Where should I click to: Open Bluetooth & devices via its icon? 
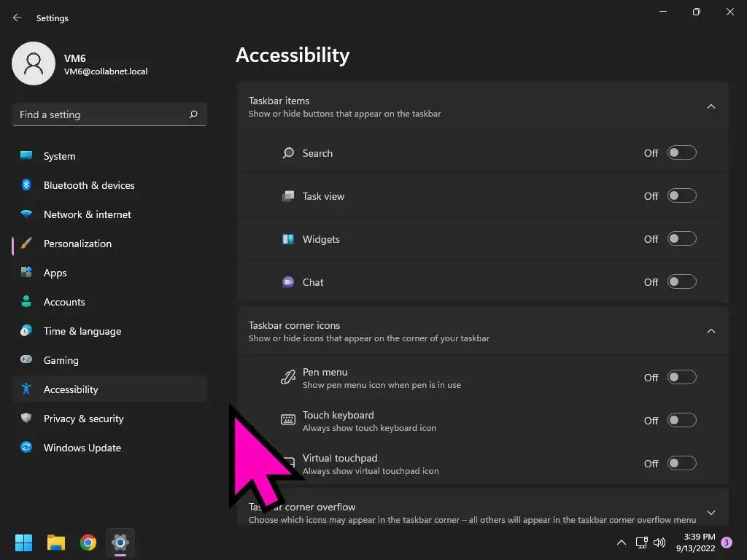[26, 185]
